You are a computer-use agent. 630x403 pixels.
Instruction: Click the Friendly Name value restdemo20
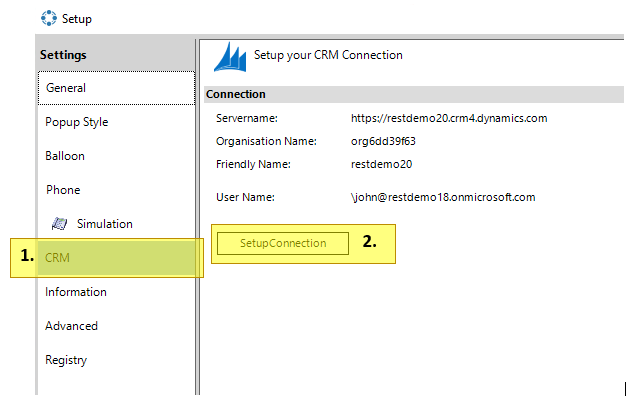[x=381, y=164]
